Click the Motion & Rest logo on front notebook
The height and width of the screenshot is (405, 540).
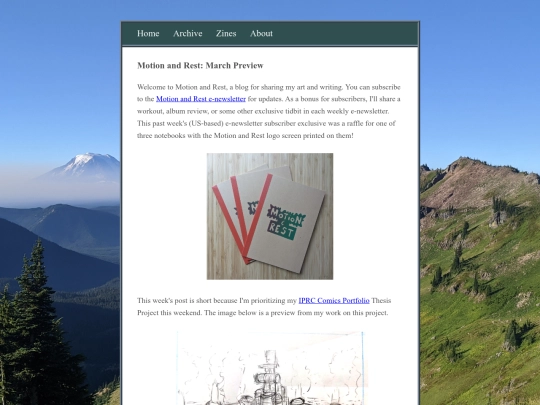tap(286, 222)
